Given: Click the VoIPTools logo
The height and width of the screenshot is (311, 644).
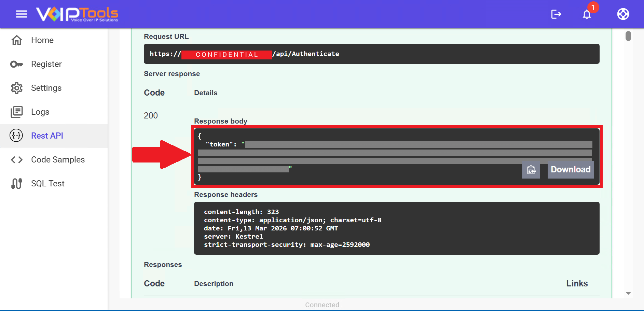Looking at the screenshot, I should [77, 14].
